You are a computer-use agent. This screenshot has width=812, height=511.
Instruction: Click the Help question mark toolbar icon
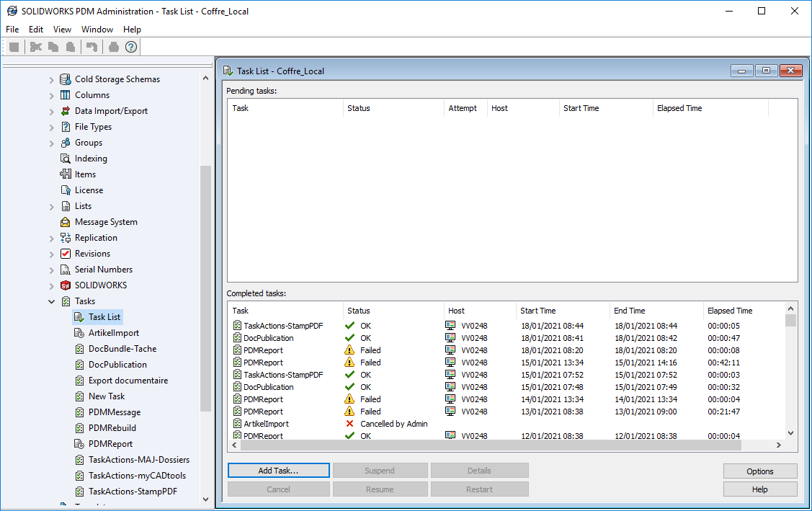click(130, 47)
